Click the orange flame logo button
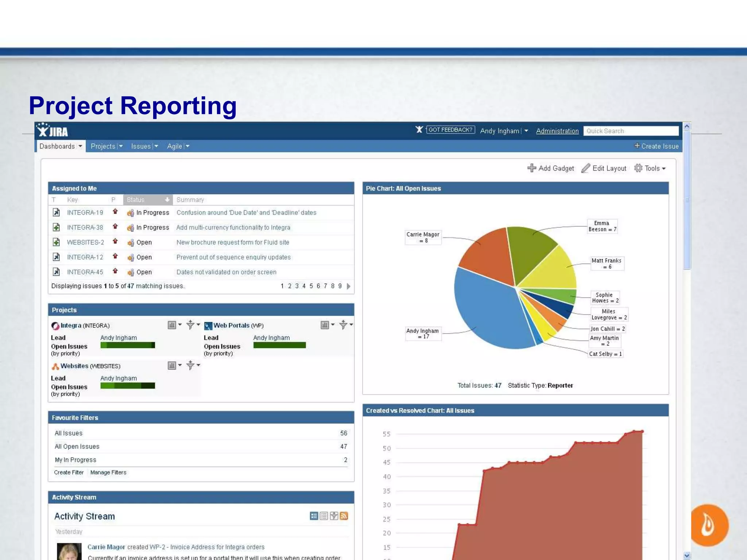This screenshot has height=560, width=747. pyautogui.click(x=709, y=525)
